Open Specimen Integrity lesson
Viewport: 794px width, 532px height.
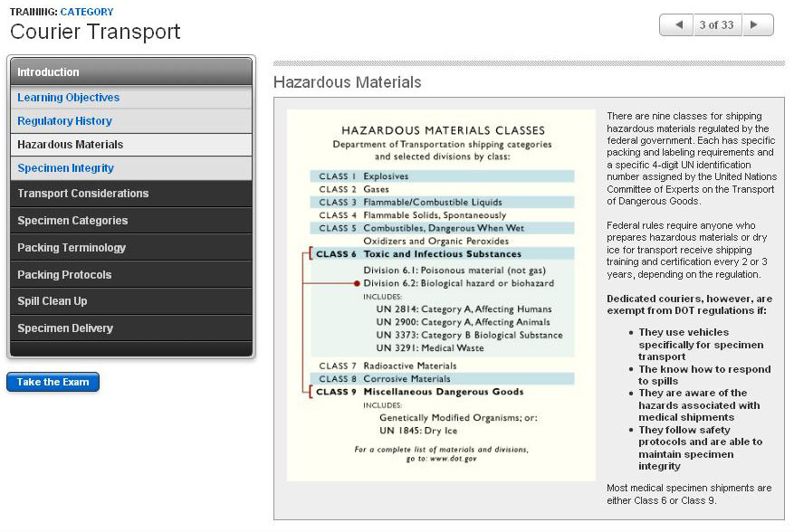point(66,168)
